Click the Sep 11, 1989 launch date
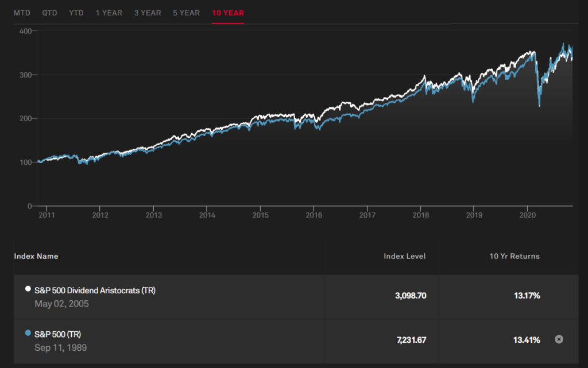The height and width of the screenshot is (368, 588). click(x=60, y=348)
